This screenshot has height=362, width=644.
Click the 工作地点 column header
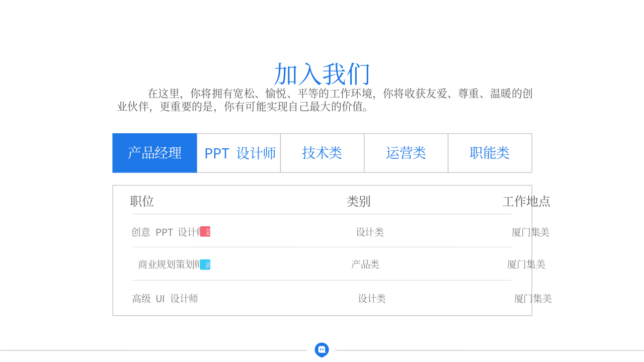(x=526, y=201)
